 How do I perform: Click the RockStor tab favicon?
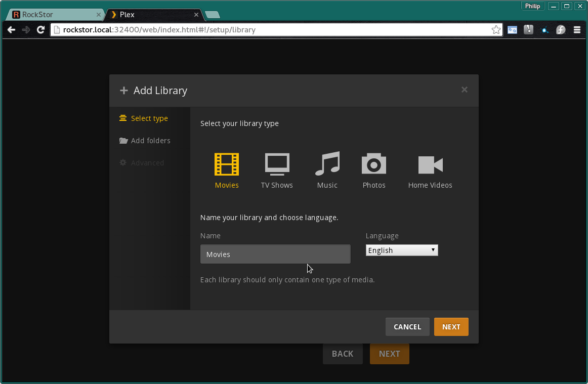[16, 15]
